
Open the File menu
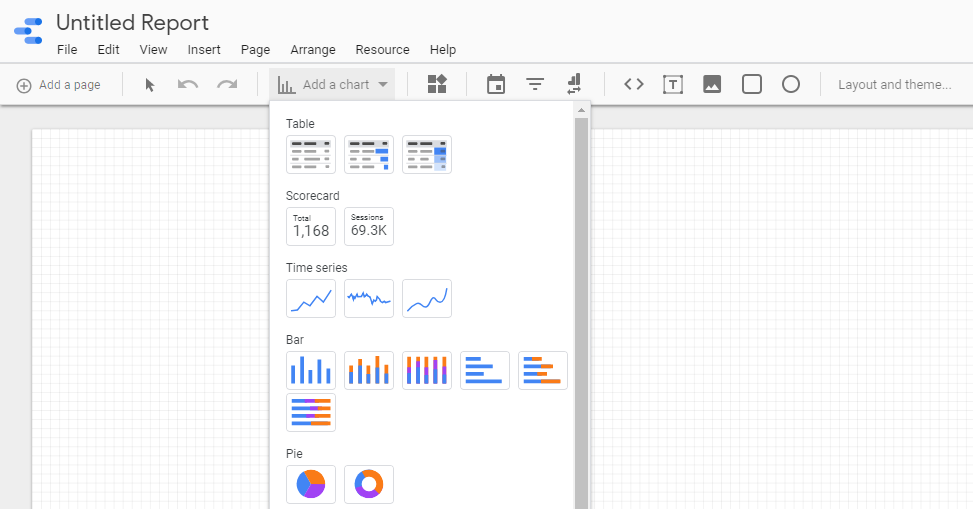click(x=67, y=50)
